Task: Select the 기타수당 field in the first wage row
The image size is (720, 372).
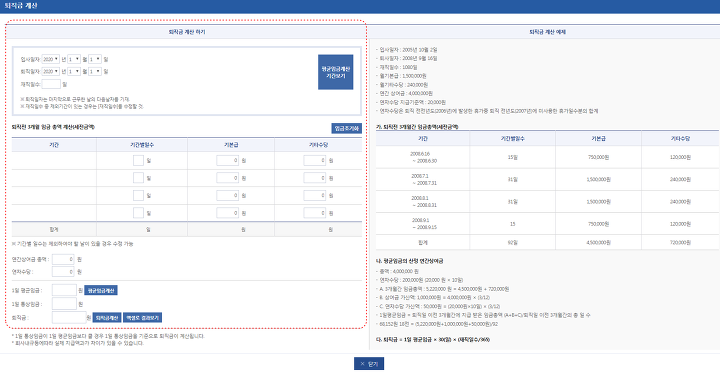Action: click(315, 161)
